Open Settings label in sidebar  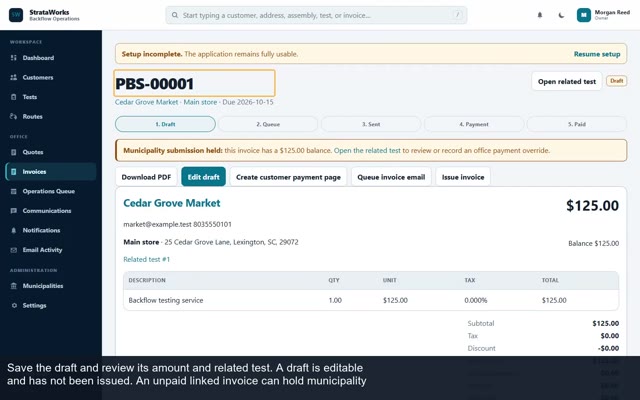34,306
